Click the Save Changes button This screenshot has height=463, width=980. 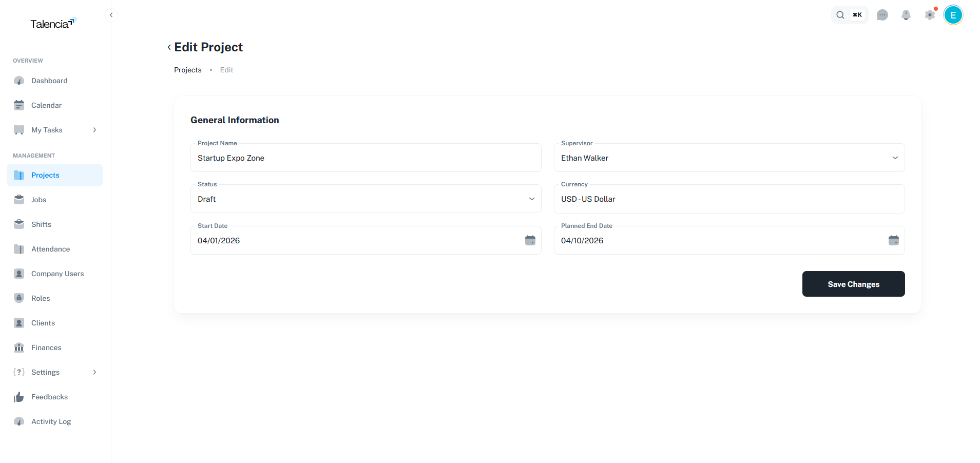click(853, 284)
